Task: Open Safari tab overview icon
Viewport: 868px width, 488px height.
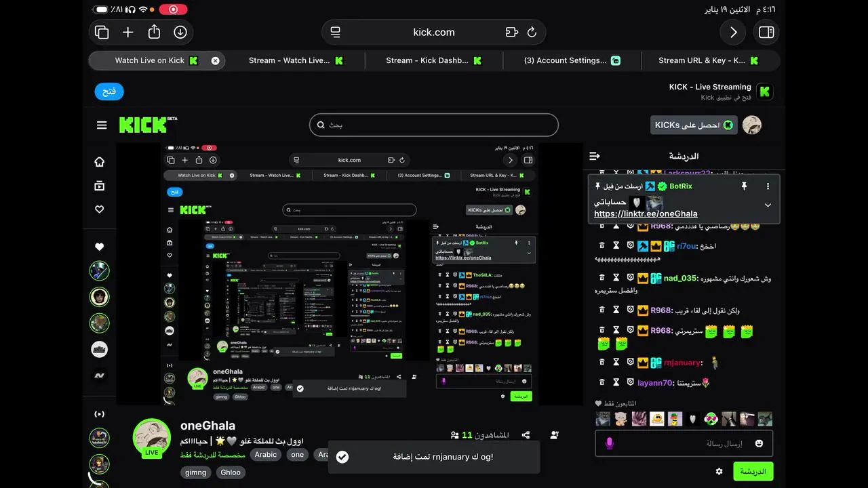Action: (x=102, y=32)
